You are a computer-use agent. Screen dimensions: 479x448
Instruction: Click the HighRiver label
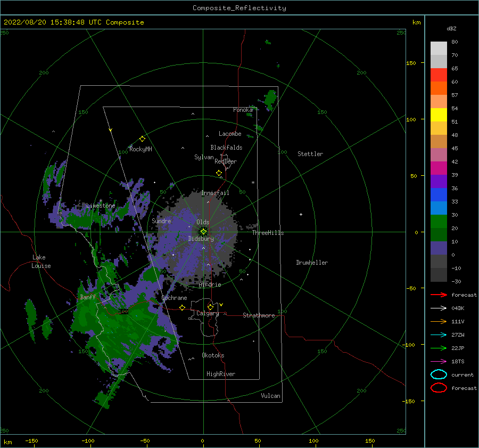pos(221,374)
